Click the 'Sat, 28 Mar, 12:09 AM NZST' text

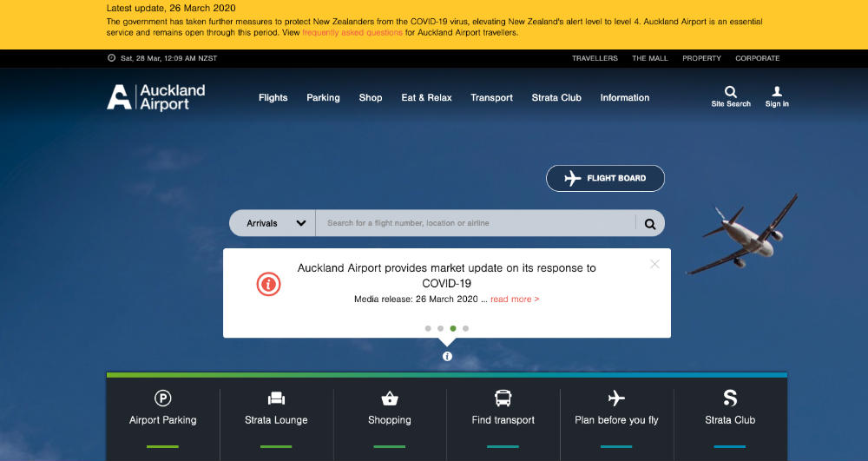click(169, 58)
